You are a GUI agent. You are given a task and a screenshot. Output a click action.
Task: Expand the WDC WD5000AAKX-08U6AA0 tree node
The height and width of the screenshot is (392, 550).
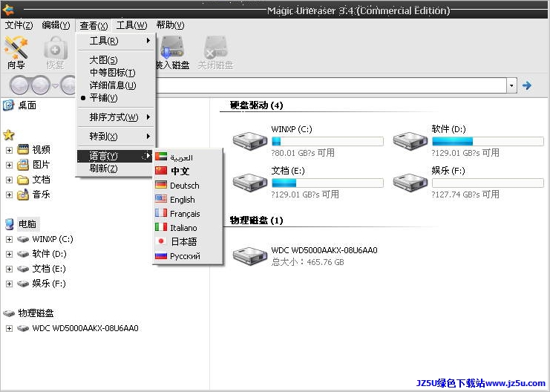tap(9, 328)
